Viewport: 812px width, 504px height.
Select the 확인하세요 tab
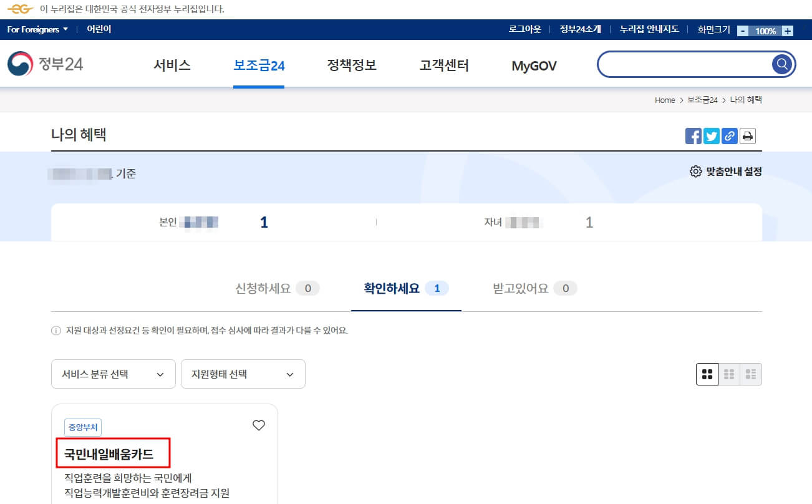pos(406,288)
